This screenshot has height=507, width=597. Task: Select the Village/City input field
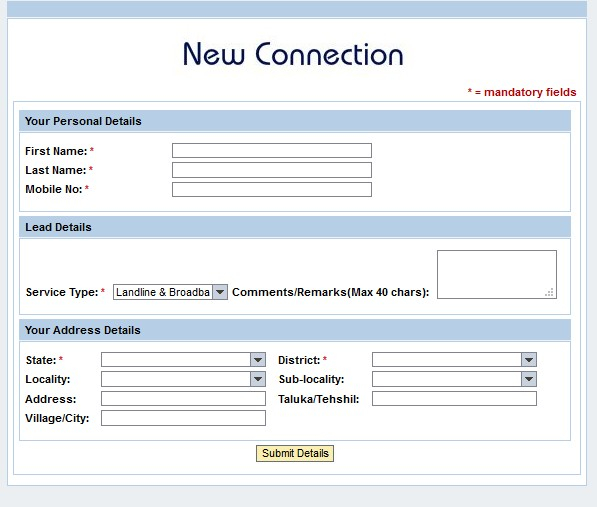click(183, 418)
